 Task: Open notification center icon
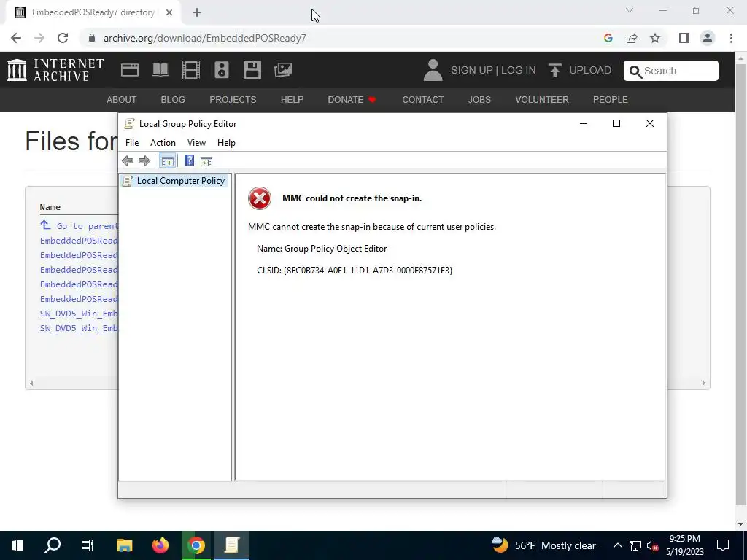coord(723,545)
